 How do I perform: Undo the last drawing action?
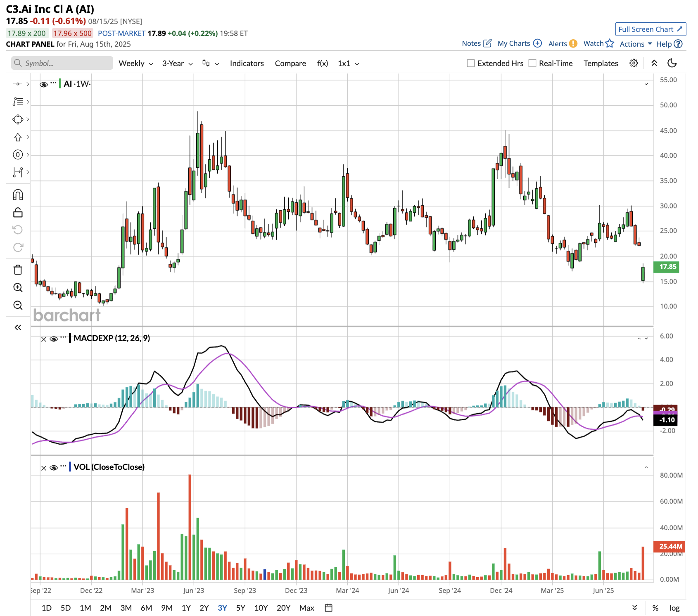[x=18, y=230]
